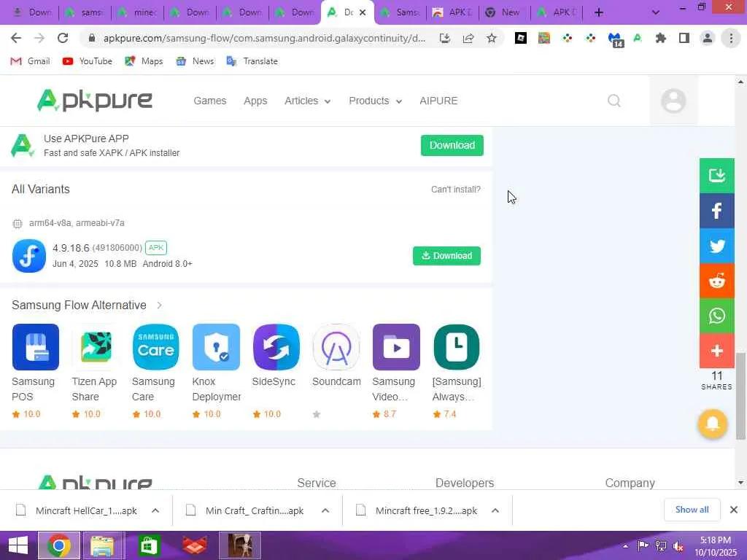Click the page vertical scrollbar thumb

point(740,396)
